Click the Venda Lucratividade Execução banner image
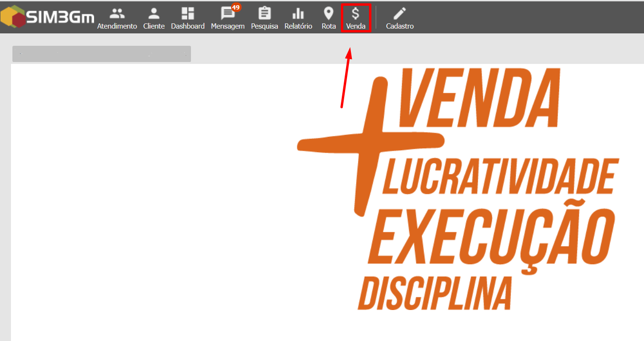This screenshot has height=341, width=644. [458, 189]
